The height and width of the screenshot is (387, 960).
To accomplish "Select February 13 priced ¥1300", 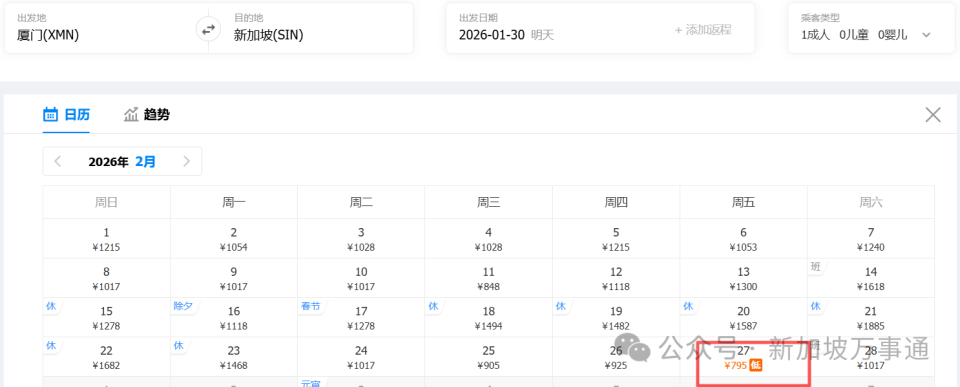I will [x=743, y=278].
